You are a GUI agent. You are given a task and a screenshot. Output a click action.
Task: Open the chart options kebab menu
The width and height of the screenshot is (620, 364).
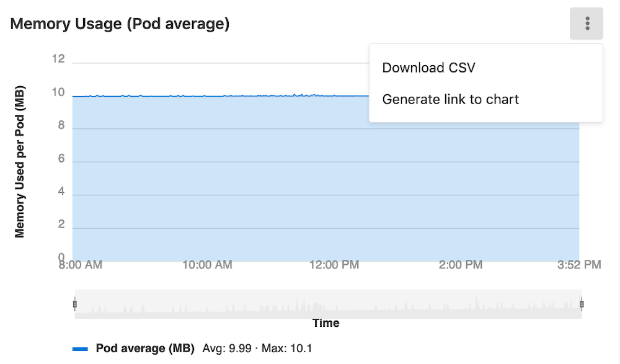pos(587,23)
